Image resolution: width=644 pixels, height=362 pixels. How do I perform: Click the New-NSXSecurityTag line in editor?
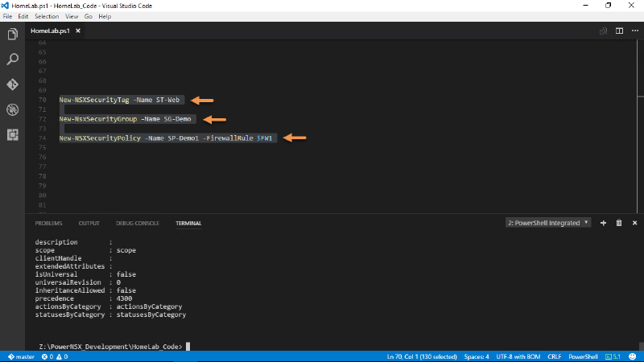pos(119,100)
